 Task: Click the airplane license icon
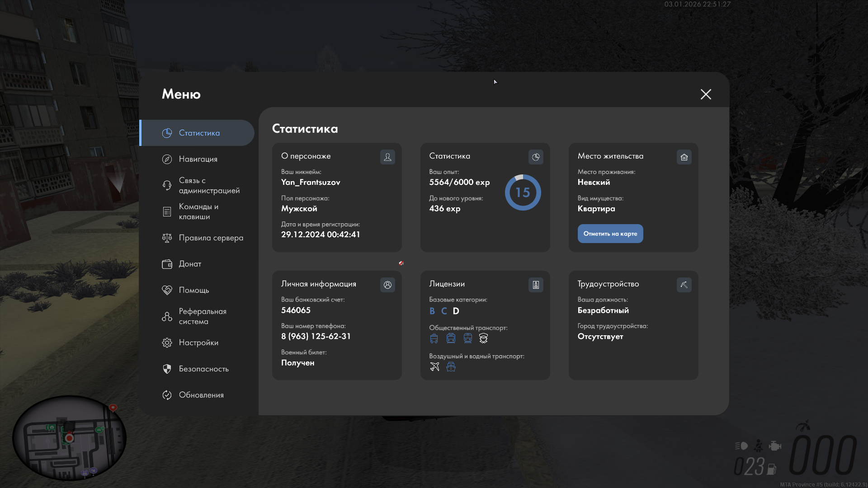tap(434, 366)
